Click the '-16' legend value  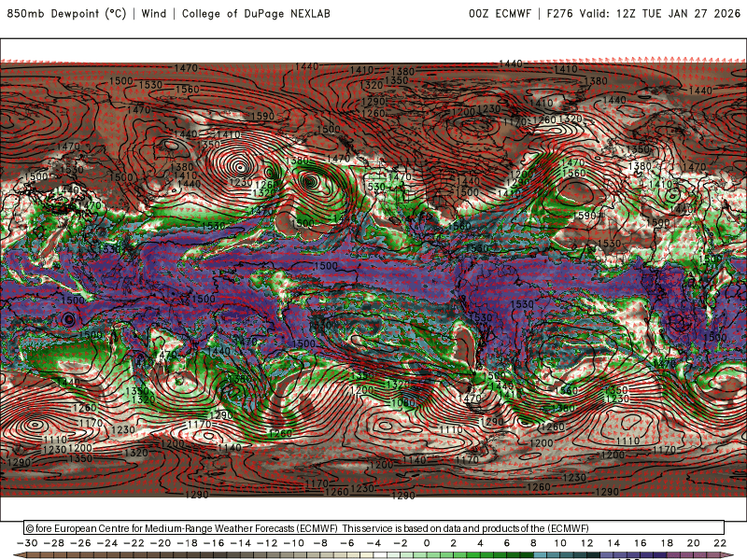click(214, 543)
